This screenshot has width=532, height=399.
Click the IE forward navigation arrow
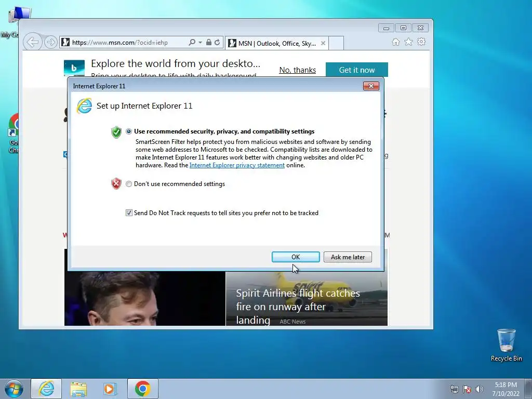coord(50,43)
